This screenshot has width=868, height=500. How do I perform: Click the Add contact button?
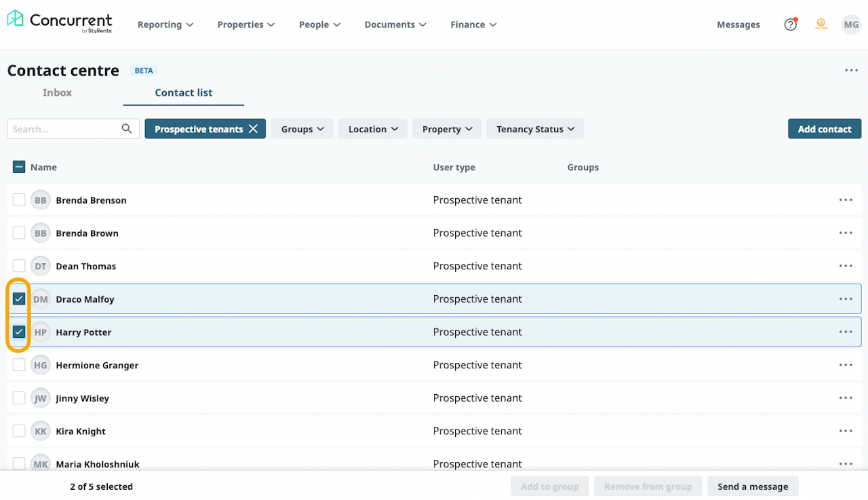(x=824, y=129)
